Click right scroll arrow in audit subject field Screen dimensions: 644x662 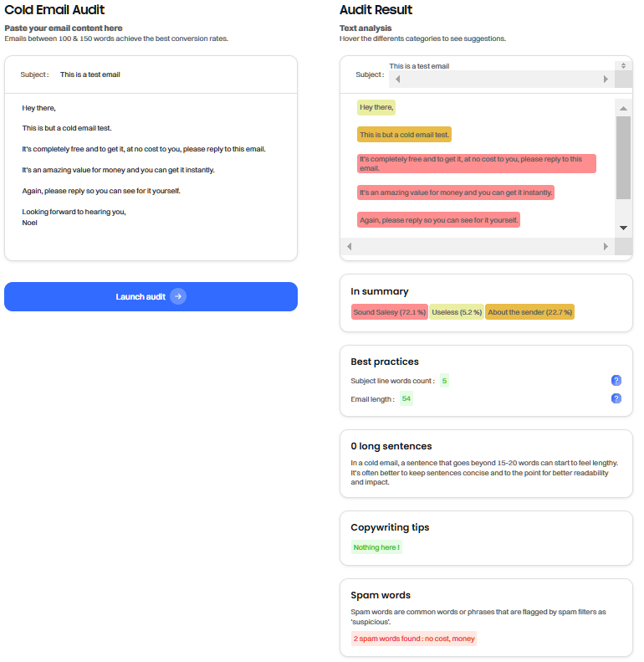[x=606, y=80]
